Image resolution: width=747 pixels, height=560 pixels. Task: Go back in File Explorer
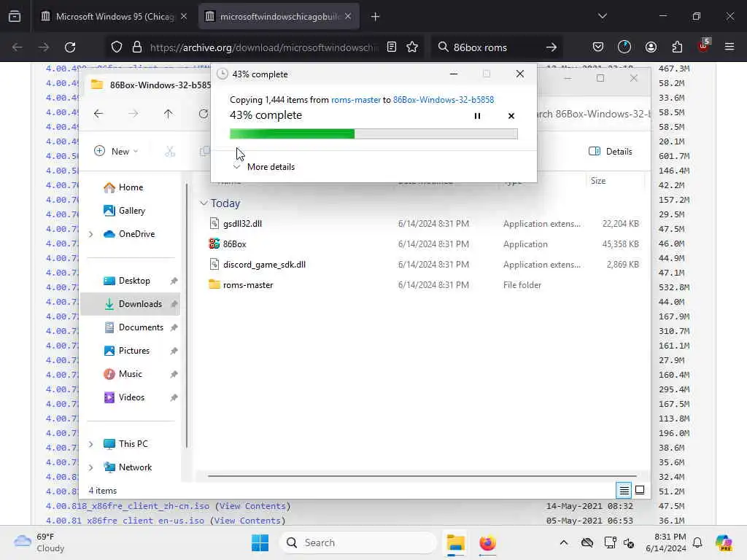coord(98,113)
